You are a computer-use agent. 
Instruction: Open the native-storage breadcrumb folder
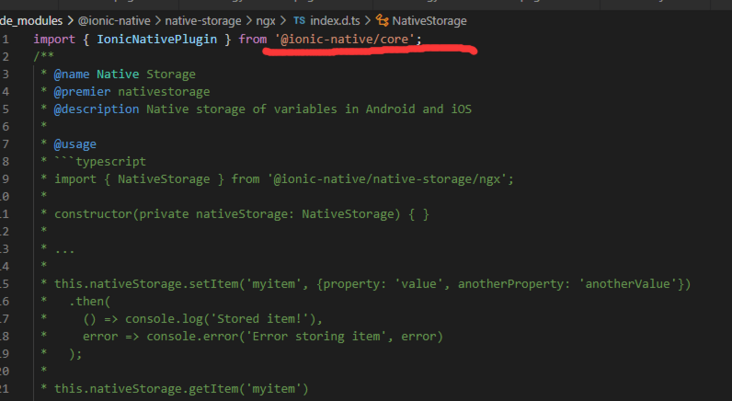tap(203, 21)
